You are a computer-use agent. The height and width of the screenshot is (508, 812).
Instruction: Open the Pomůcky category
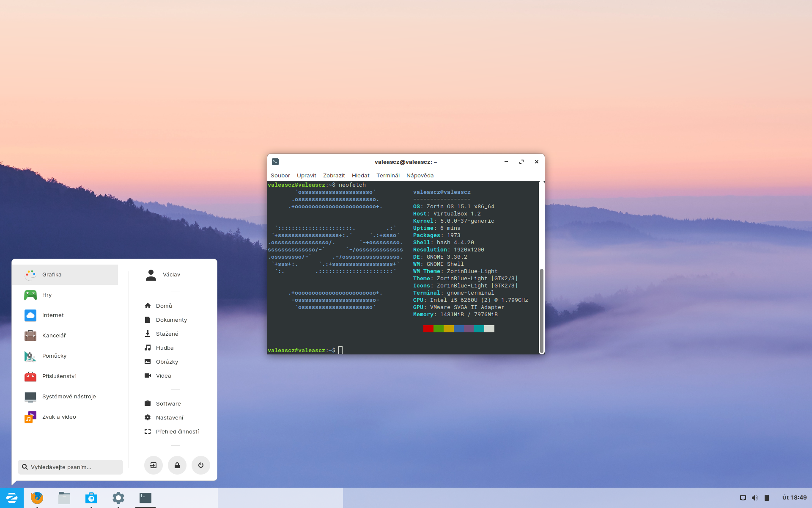[65, 356]
